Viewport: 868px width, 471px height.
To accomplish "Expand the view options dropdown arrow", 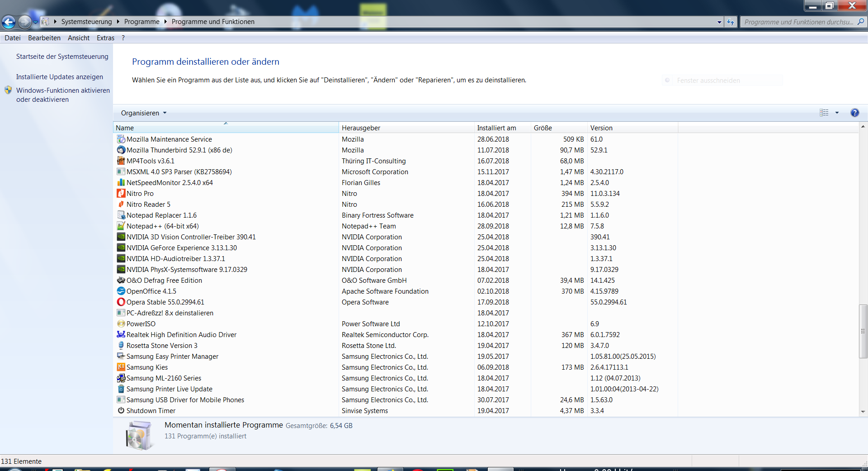I will pos(837,113).
